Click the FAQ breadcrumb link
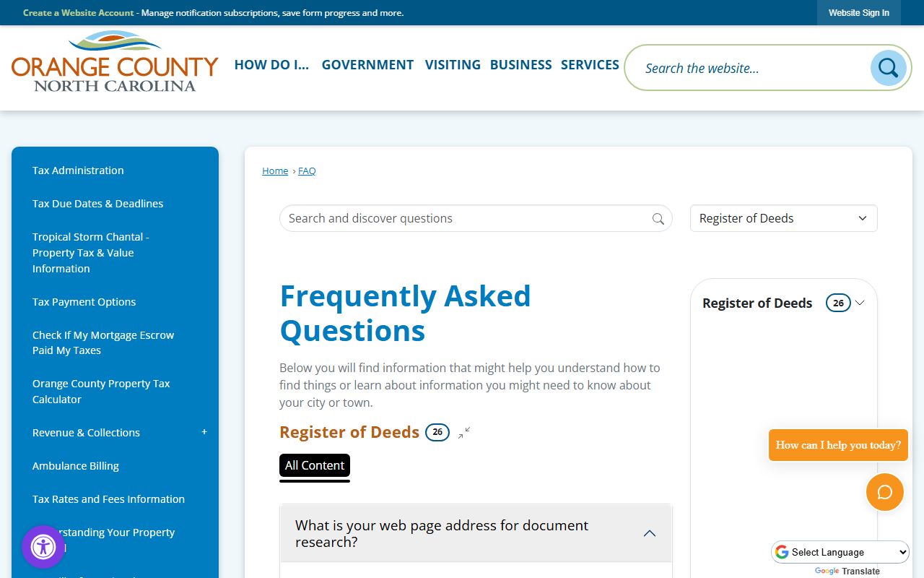 coord(307,171)
